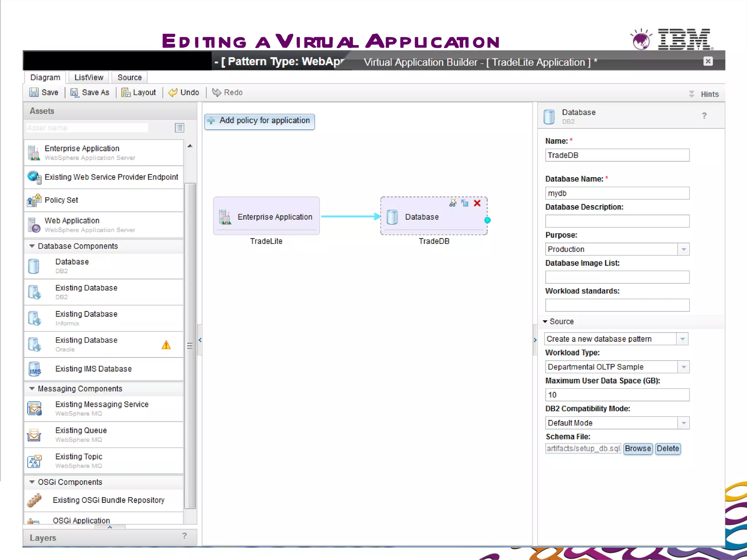Click the Redo toolbar button
Viewport: 747px width, 560px height.
(227, 92)
